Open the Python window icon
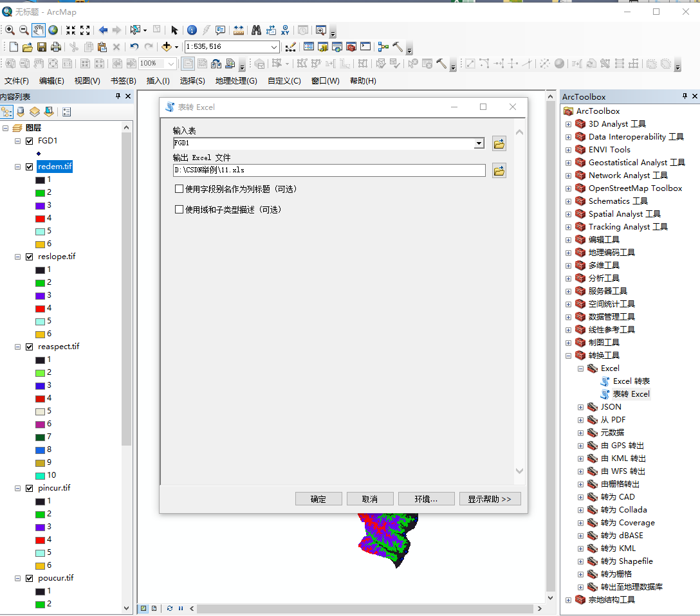Viewport: 700px width, 616px height. (x=365, y=46)
